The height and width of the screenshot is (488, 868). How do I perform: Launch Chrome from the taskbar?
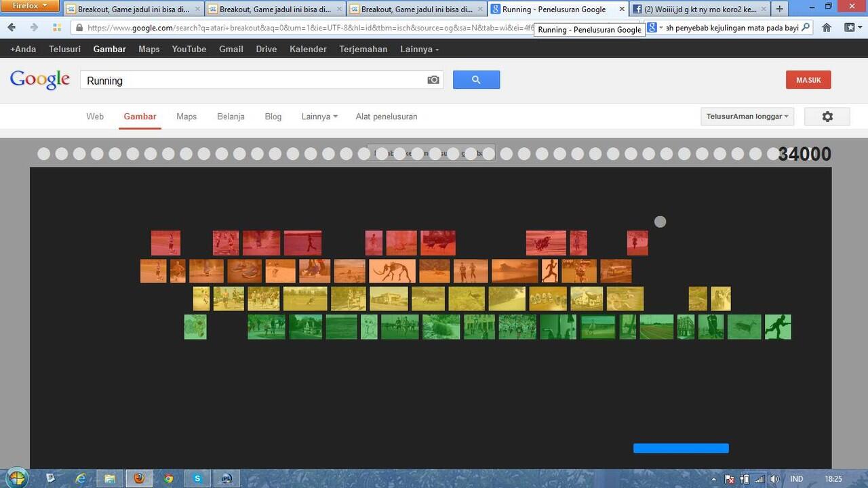169,479
